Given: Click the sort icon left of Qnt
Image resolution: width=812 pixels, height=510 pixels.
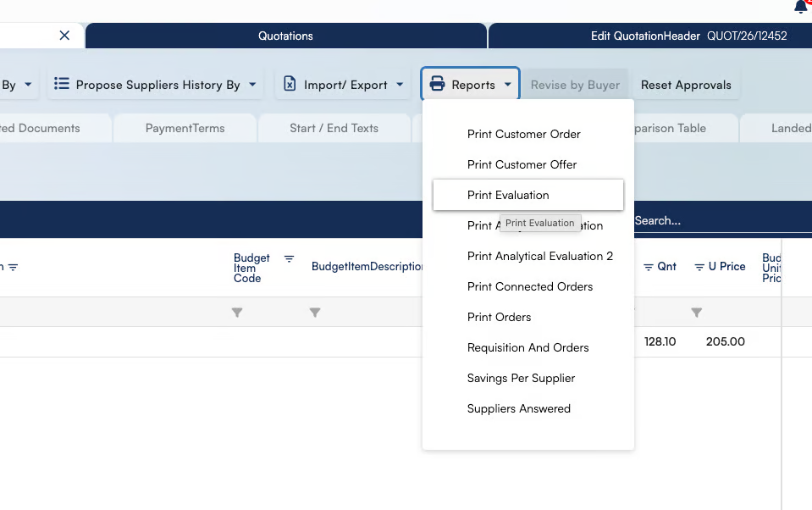Looking at the screenshot, I should coord(649,267).
